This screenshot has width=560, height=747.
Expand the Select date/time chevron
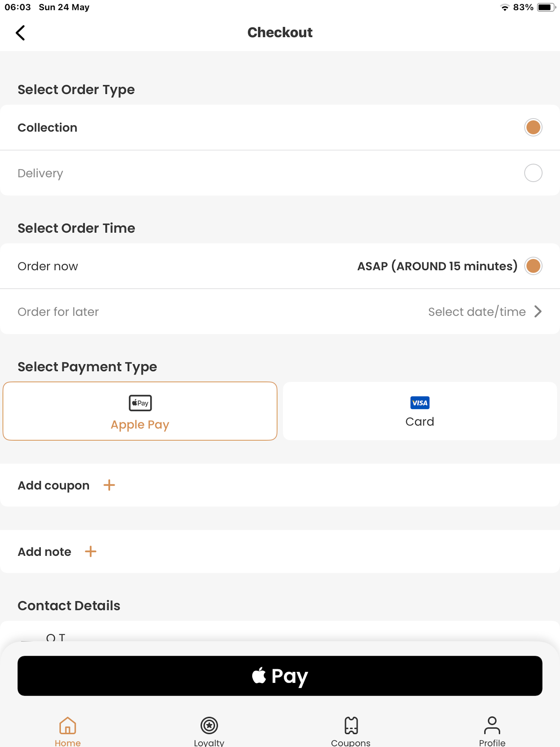538,311
